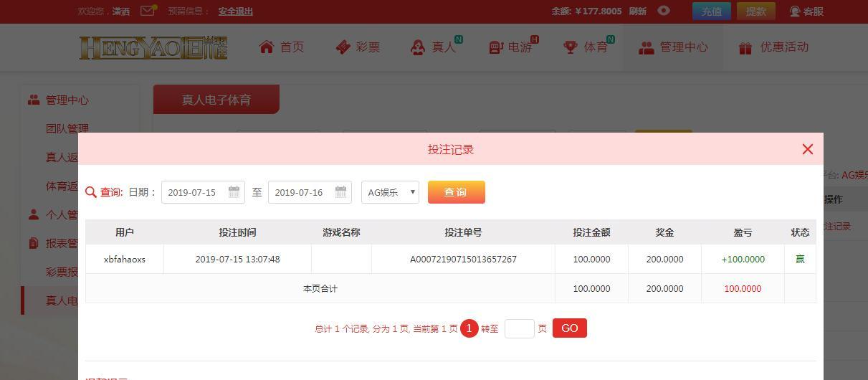Click the magnifier 查询 search icon
868x380 pixels.
(x=91, y=192)
